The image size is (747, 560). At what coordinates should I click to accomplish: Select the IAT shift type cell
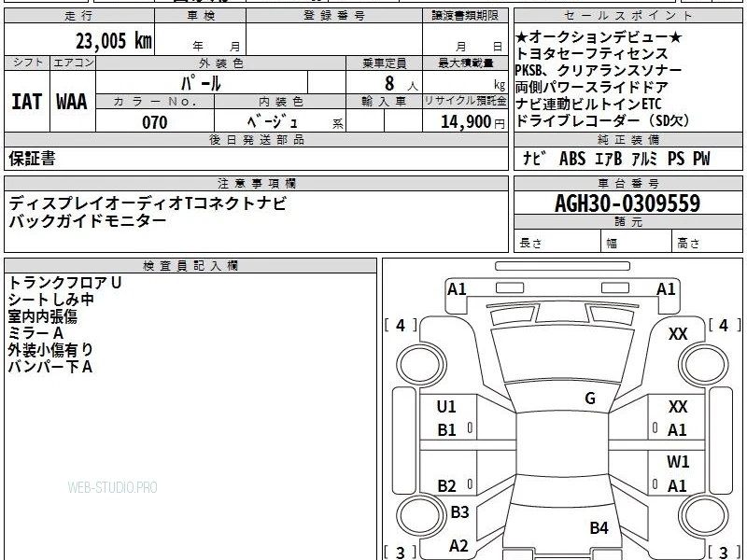click(27, 102)
